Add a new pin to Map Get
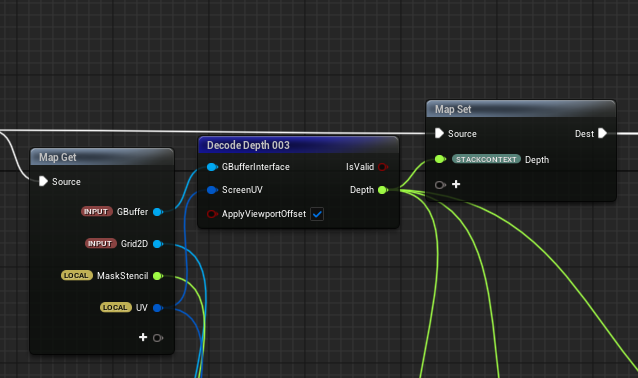Image resolution: width=638 pixels, height=378 pixels. tap(143, 337)
